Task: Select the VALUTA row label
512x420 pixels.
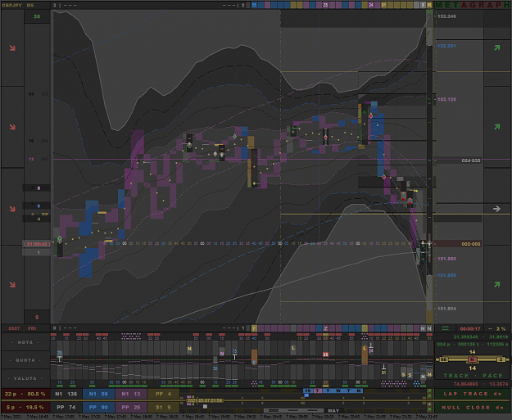Action: (x=25, y=378)
